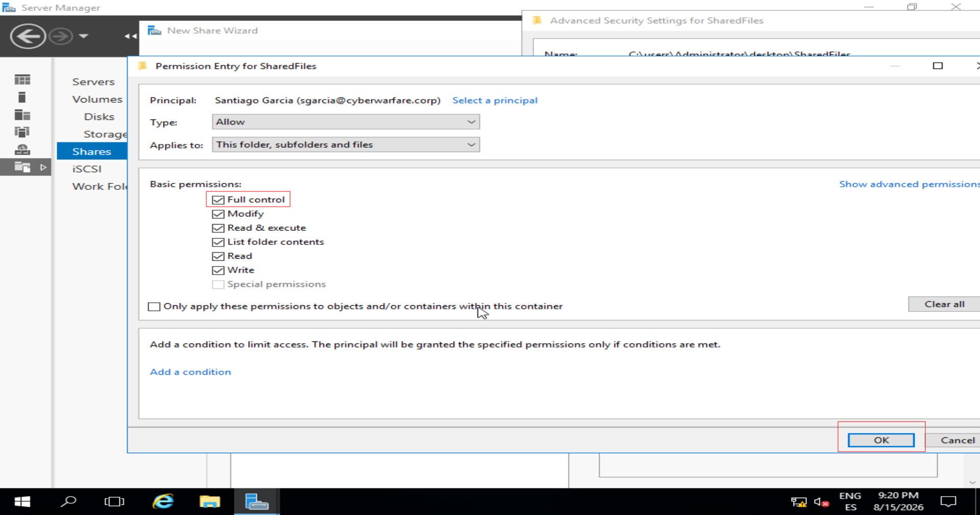Open the Volumes navigation item
Viewport: 980px width, 515px height.
click(x=97, y=99)
